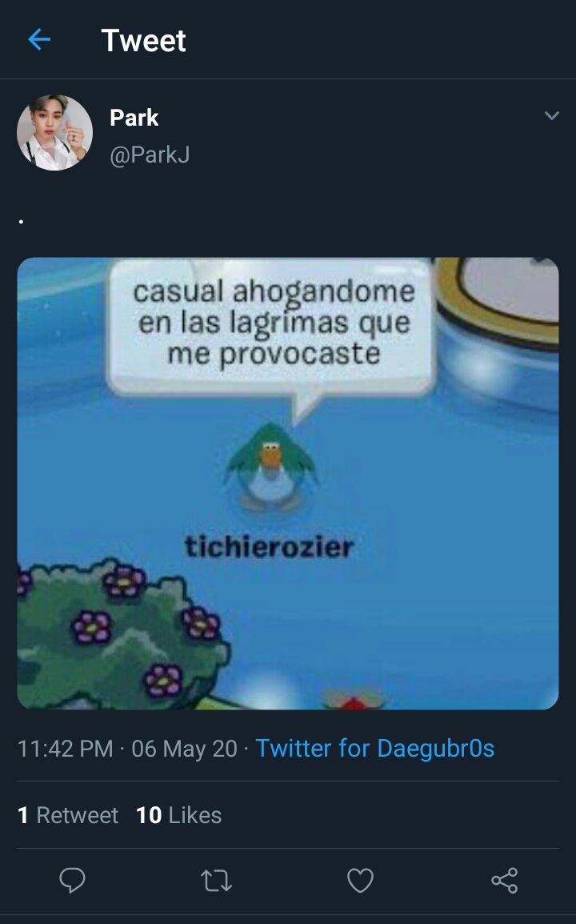Like the tweet with heart icon

[361, 881]
